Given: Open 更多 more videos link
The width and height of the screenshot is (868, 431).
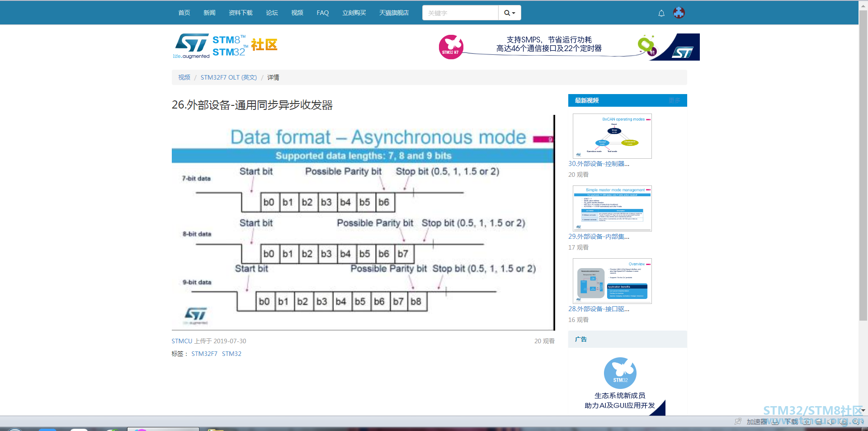Looking at the screenshot, I should pyautogui.click(x=675, y=100).
